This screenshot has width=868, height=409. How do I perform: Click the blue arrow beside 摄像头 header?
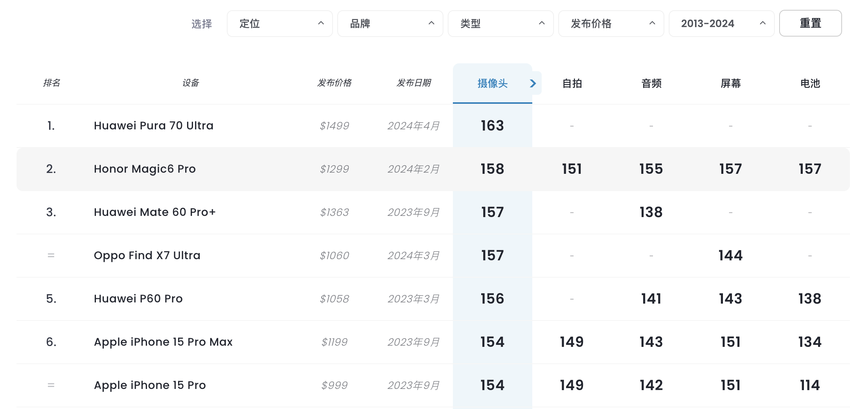[x=533, y=83]
